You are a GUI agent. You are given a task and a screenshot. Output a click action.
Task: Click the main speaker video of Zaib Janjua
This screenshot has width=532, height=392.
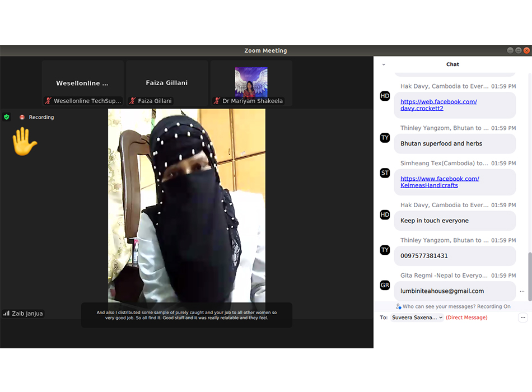[186, 206]
